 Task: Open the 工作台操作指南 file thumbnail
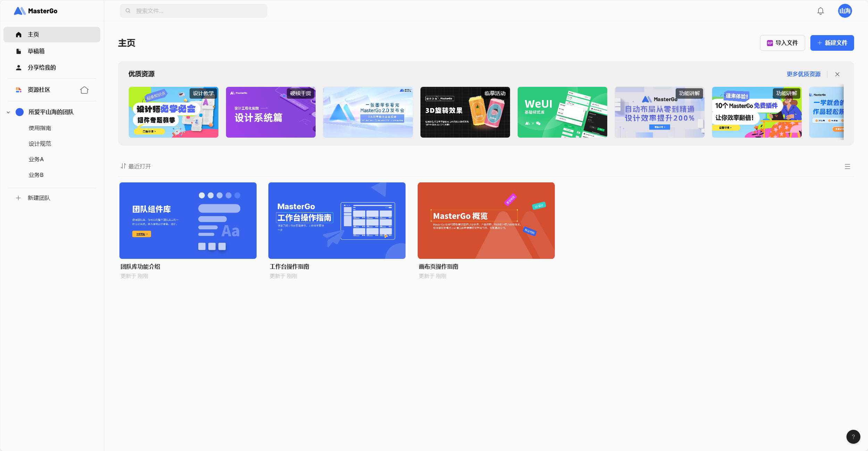tap(337, 221)
